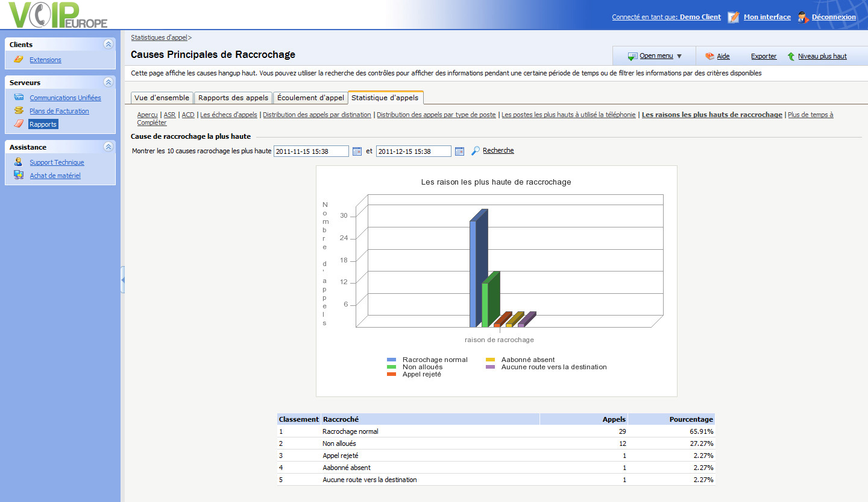This screenshot has height=502, width=868.
Task: Switch to the Rapports des appels tab
Action: click(x=233, y=98)
